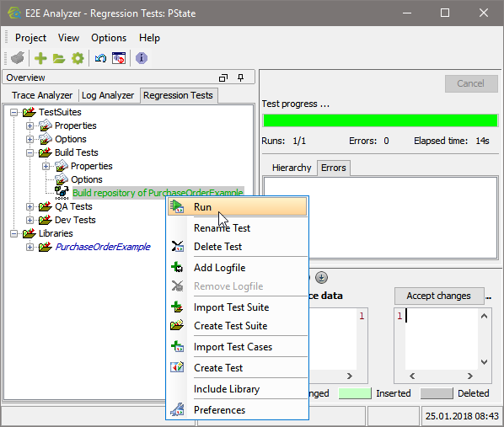504x427 pixels.
Task: Click the purple info toolbar icon
Action: point(142,58)
